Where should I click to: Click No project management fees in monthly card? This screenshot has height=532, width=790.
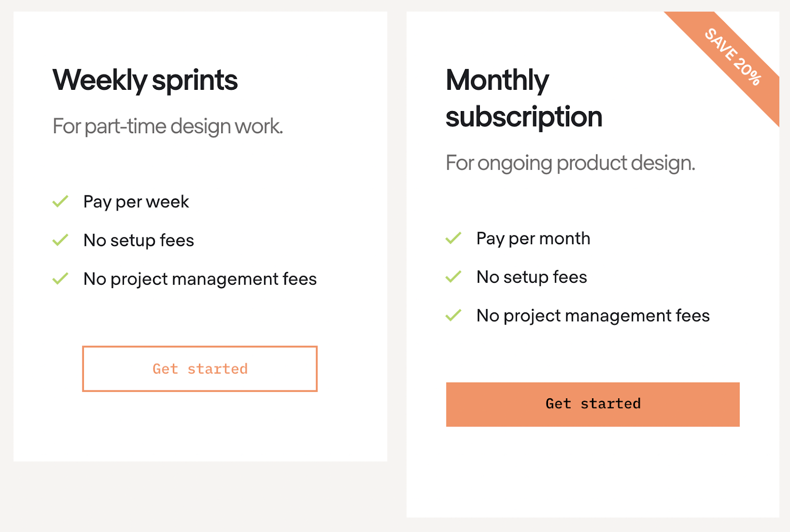(593, 316)
